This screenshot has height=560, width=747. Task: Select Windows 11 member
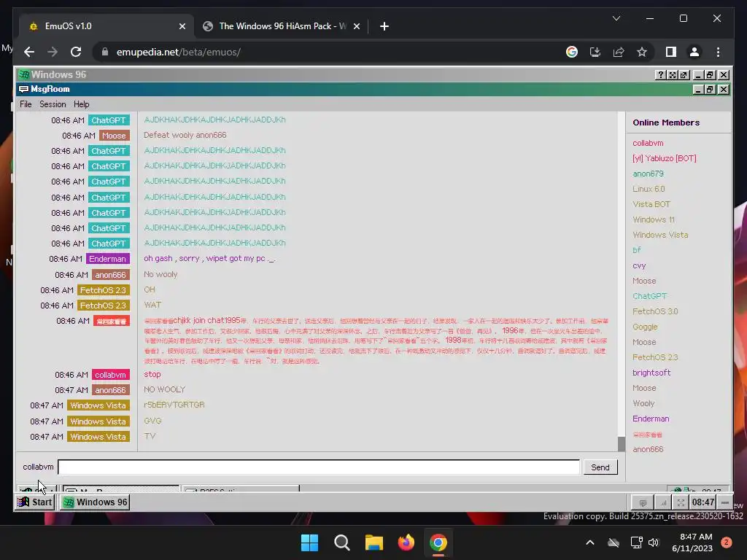(x=653, y=219)
